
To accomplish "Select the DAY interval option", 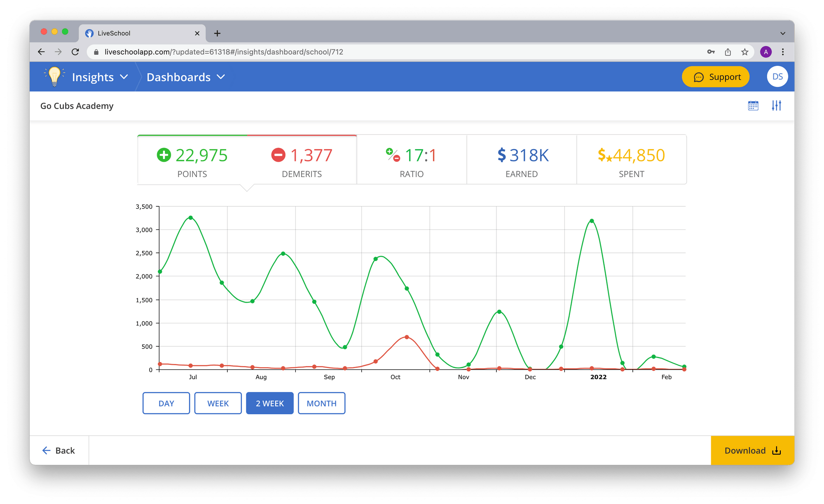I will pyautogui.click(x=166, y=403).
